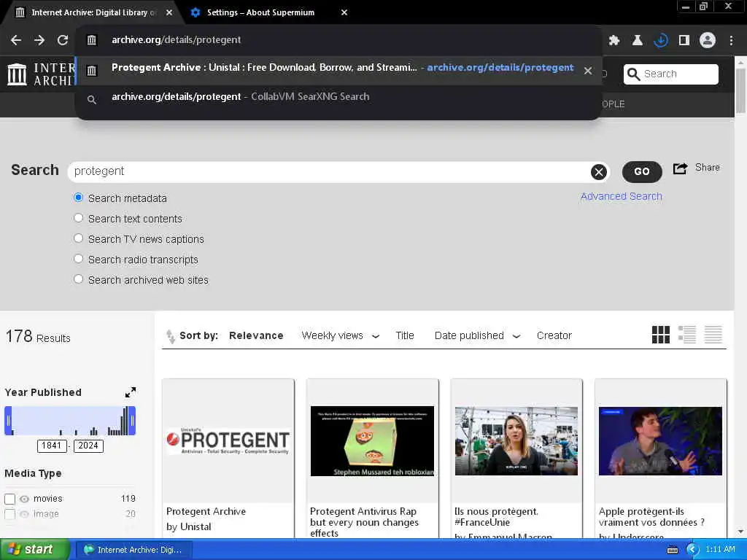Viewport: 747px width, 560px height.
Task: Click the top-right Search box
Action: (671, 74)
